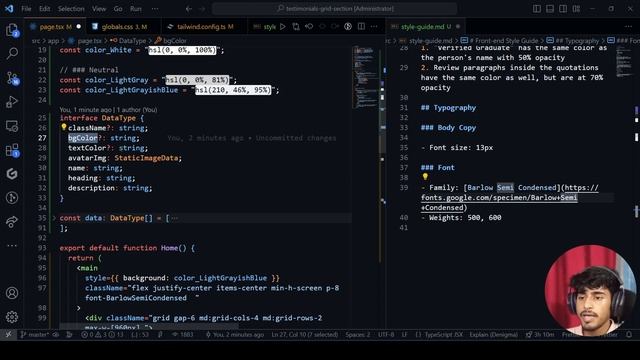The height and width of the screenshot is (360, 640).
Task: Open the notifications bell in status bar
Action: pyautogui.click(x=629, y=334)
